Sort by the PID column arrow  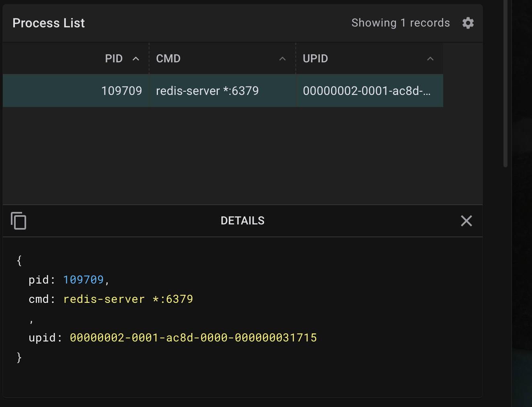tap(136, 59)
